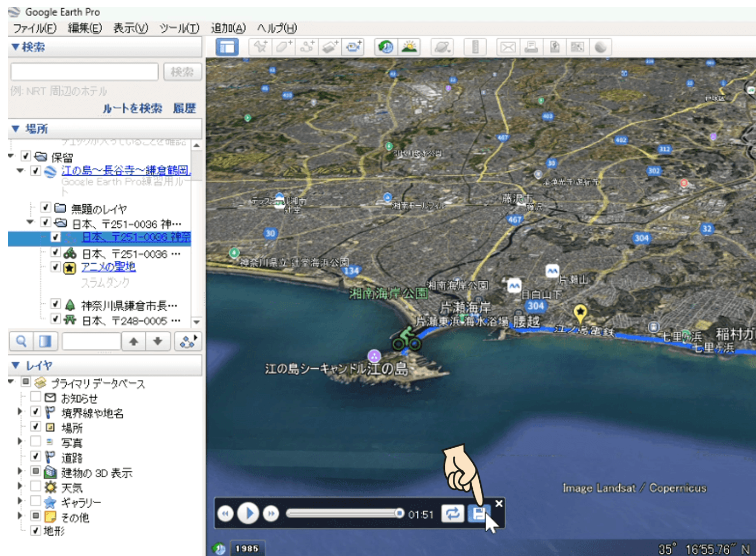Viewport: 756px width, 556px height.
Task: Click the email envelope toolbar icon
Action: click(507, 47)
